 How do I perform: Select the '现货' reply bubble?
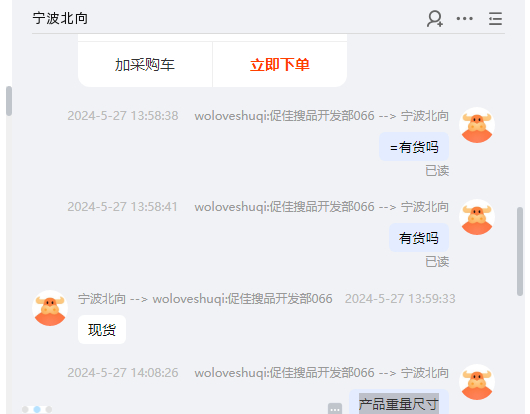pos(102,330)
